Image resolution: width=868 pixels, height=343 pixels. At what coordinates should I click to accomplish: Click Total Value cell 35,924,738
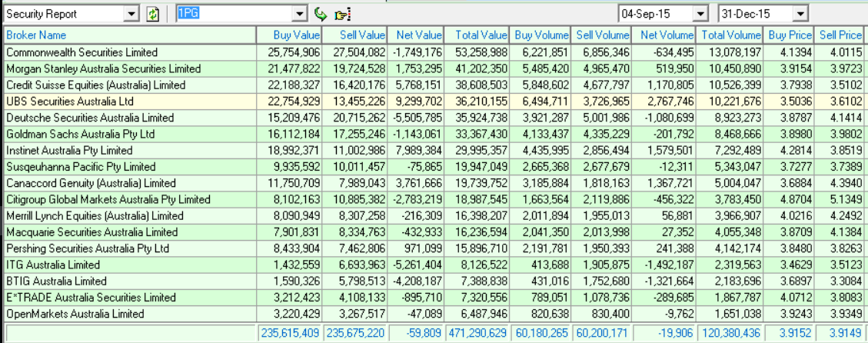(x=476, y=118)
